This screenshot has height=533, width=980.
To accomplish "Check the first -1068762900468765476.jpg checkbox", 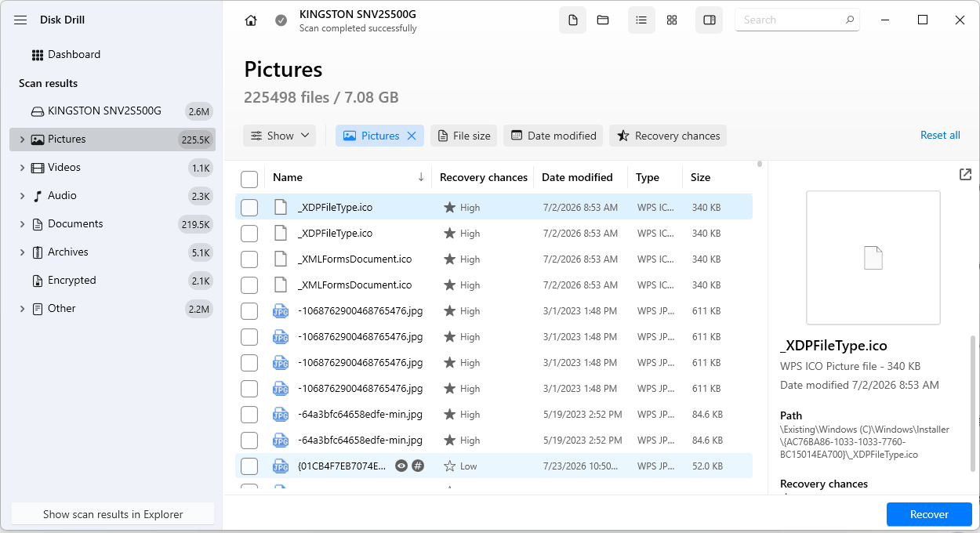I will [249, 311].
